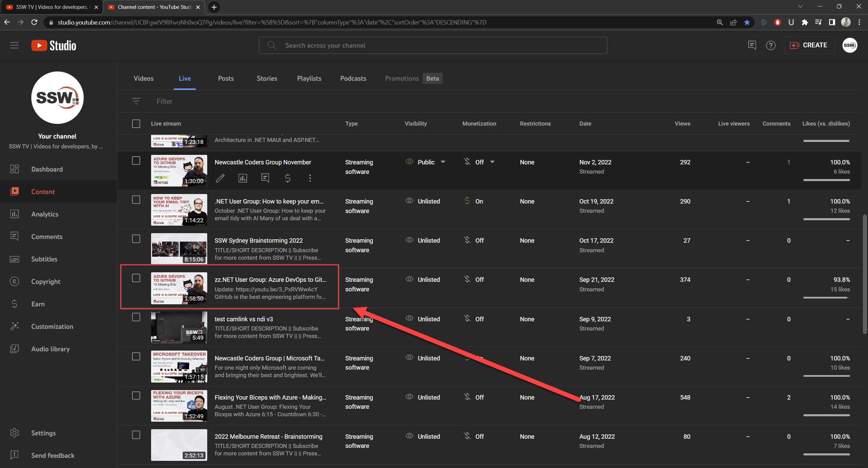868x468 pixels.
Task: Open three-dot options menu for Newcastle Coders Group November
Action: (x=310, y=178)
